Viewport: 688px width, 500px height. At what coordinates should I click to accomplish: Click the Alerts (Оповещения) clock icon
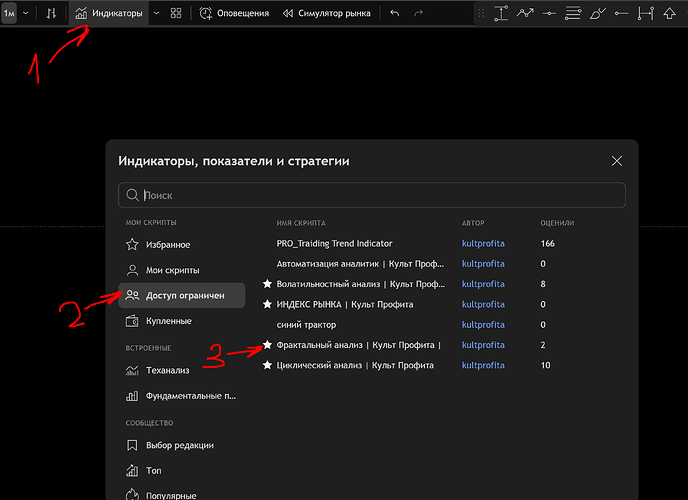[x=206, y=14]
